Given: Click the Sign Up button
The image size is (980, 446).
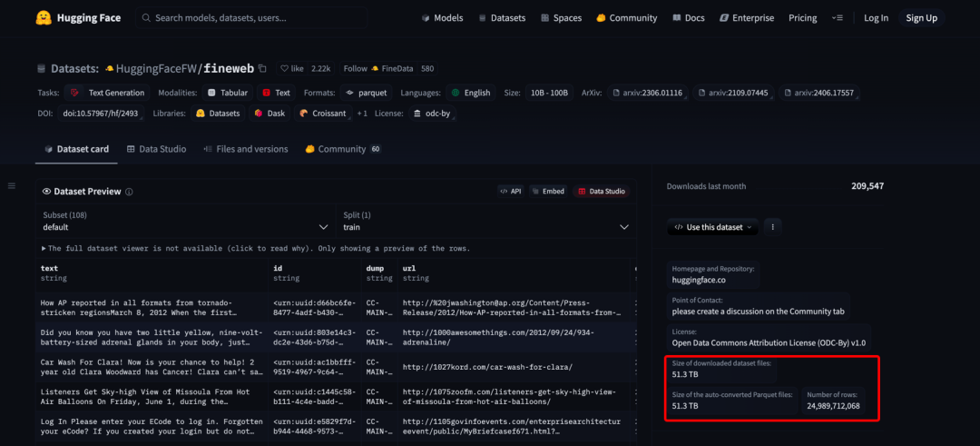Looking at the screenshot, I should (x=922, y=18).
